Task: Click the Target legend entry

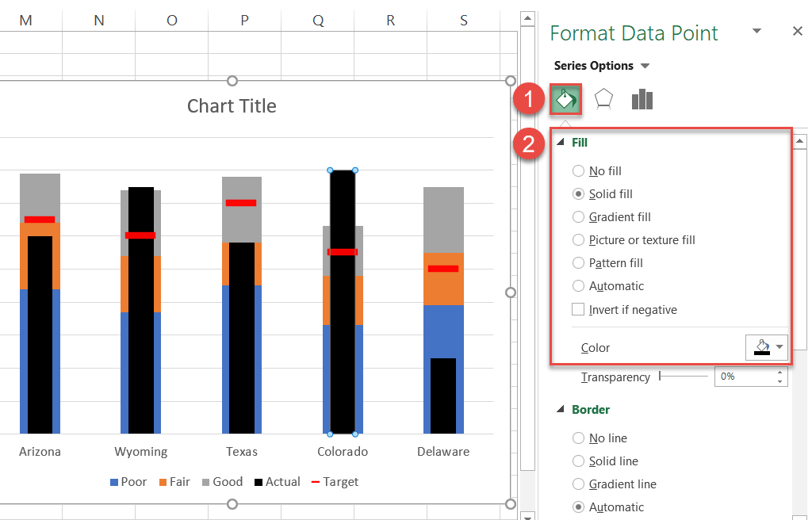Action: tap(336, 482)
